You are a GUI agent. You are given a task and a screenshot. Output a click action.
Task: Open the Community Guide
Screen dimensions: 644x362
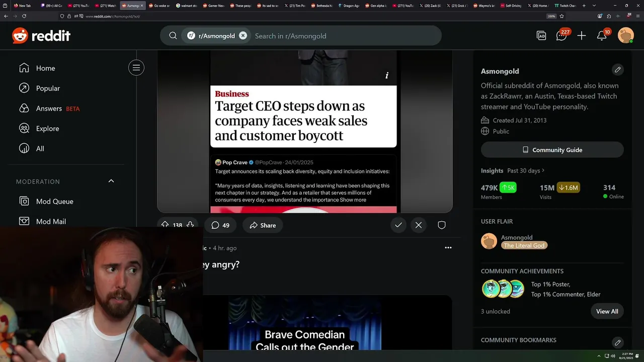click(x=552, y=150)
